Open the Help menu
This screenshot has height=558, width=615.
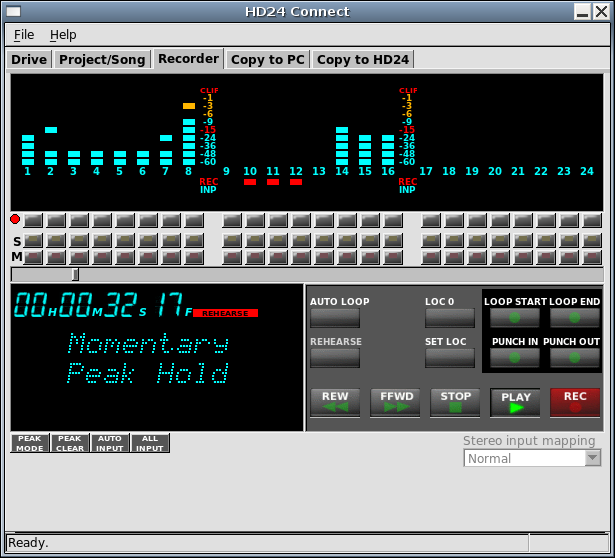point(63,35)
